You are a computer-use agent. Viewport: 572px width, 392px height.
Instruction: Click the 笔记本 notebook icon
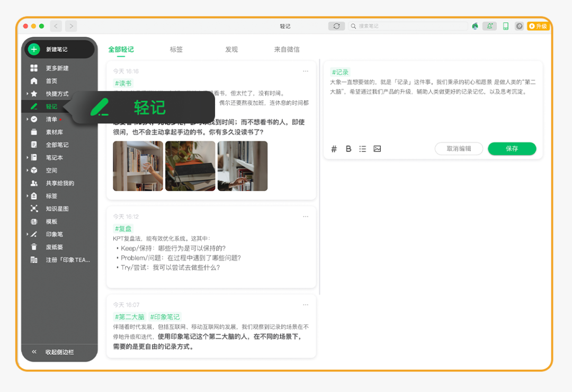pos(34,157)
